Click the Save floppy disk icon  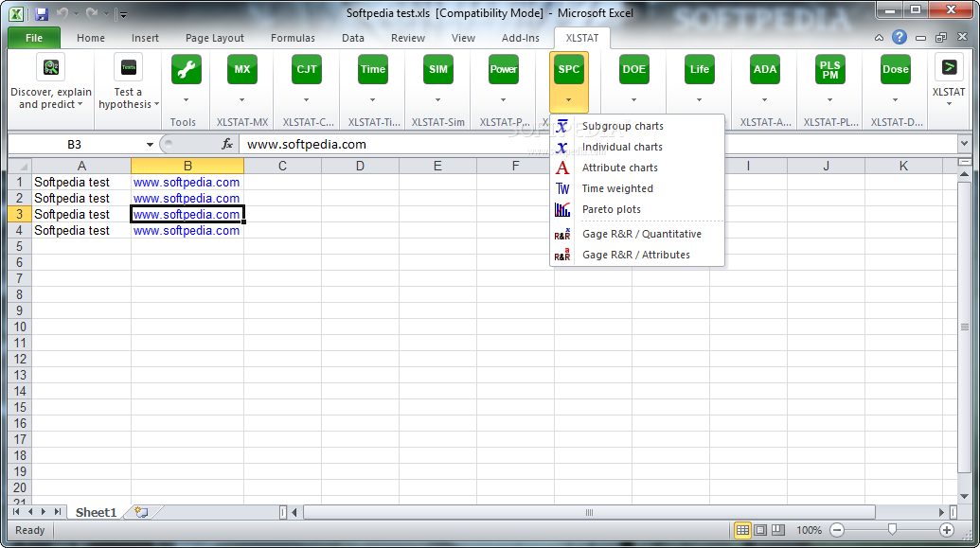coord(42,14)
